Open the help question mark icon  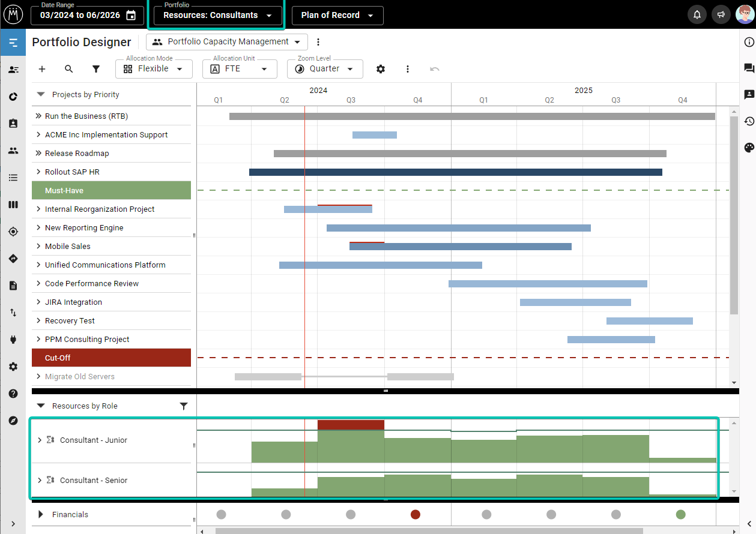pyautogui.click(x=13, y=394)
